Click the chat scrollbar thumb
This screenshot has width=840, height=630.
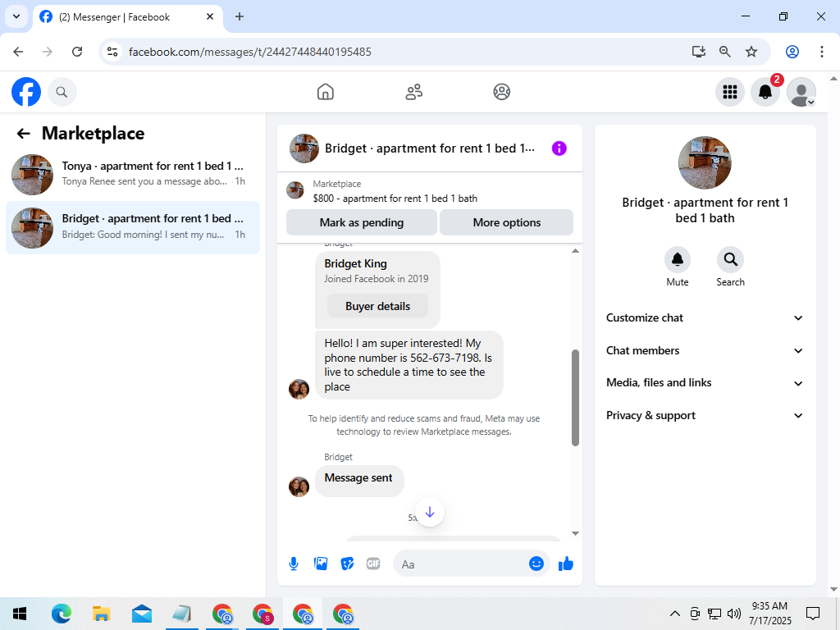575,398
